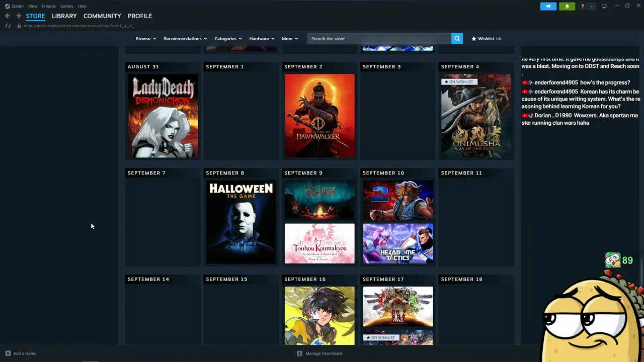
Task: Switch to the LIBRARY tab
Action: [x=64, y=16]
